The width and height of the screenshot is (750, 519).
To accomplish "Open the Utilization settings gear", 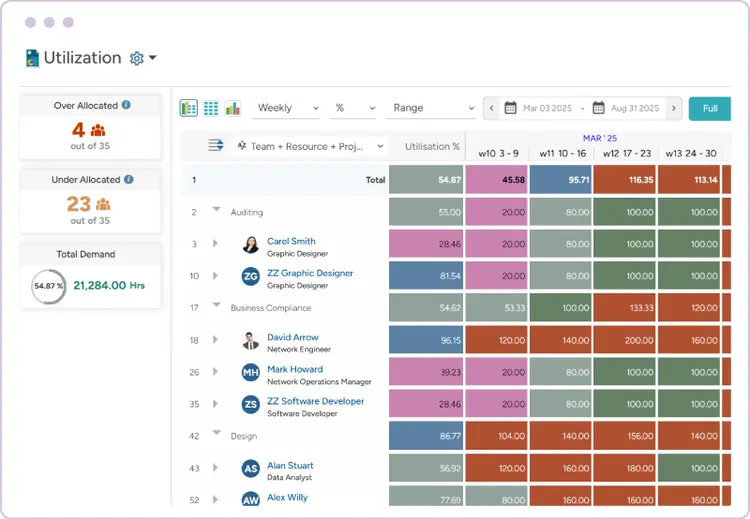I will pos(137,58).
